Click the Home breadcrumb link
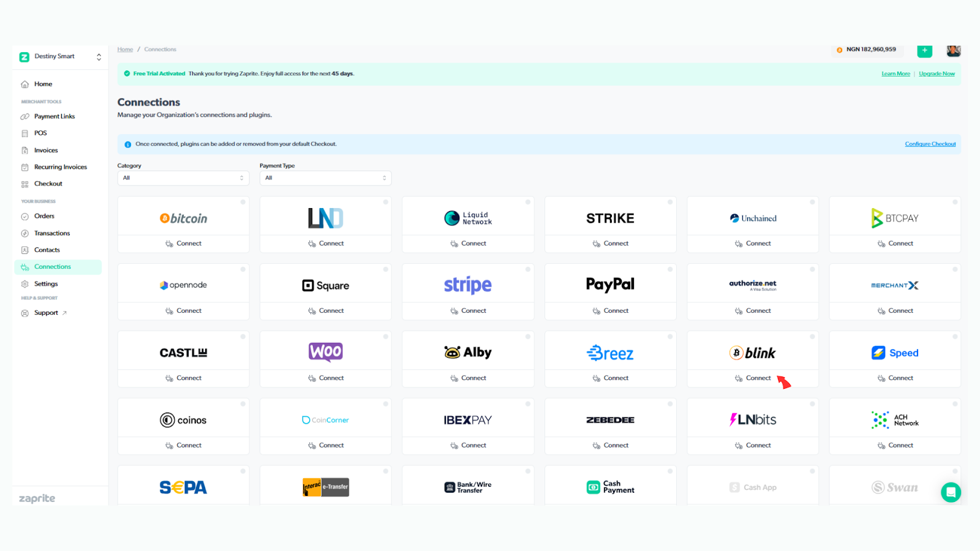 [x=125, y=50]
